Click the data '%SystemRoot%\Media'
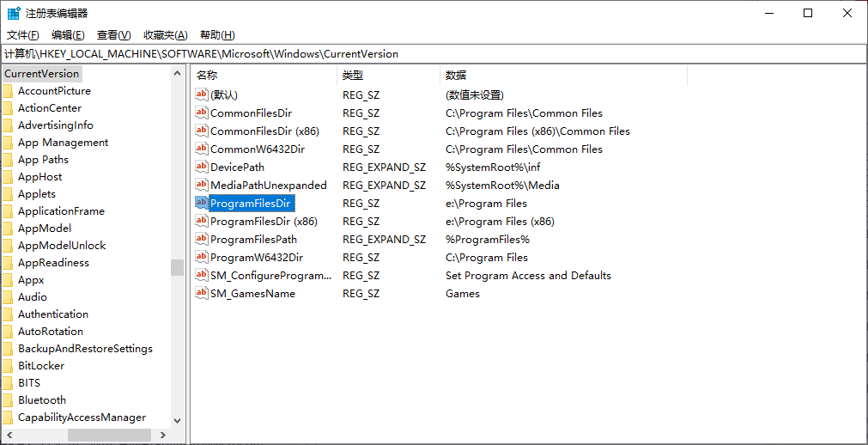Viewport: 868px width, 445px height. point(502,185)
